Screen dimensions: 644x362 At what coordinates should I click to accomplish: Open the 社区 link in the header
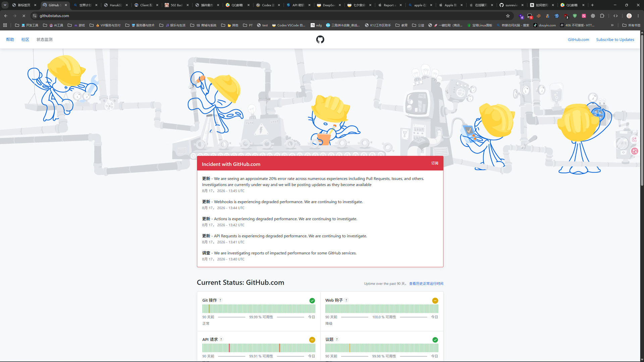25,40
